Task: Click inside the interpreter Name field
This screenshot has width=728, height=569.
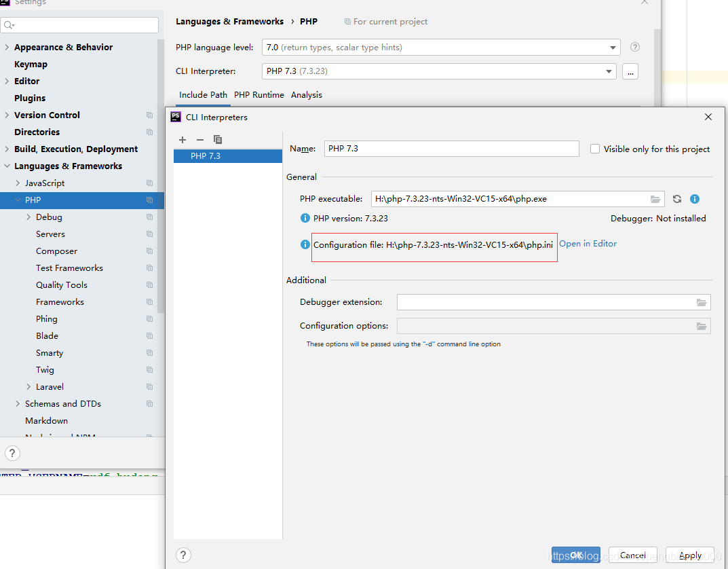Action: click(x=451, y=149)
